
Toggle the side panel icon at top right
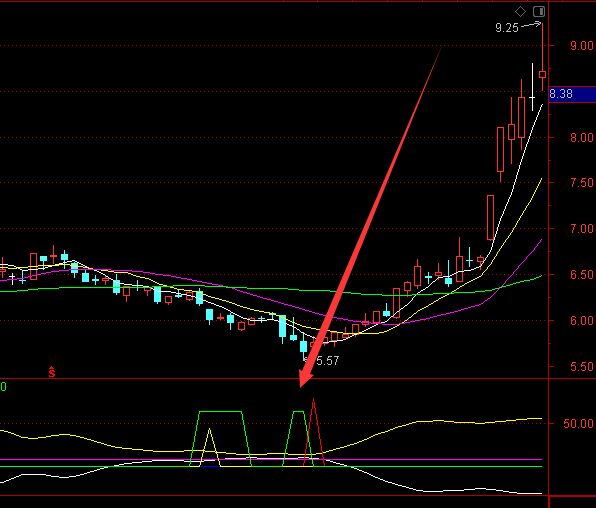539,12
